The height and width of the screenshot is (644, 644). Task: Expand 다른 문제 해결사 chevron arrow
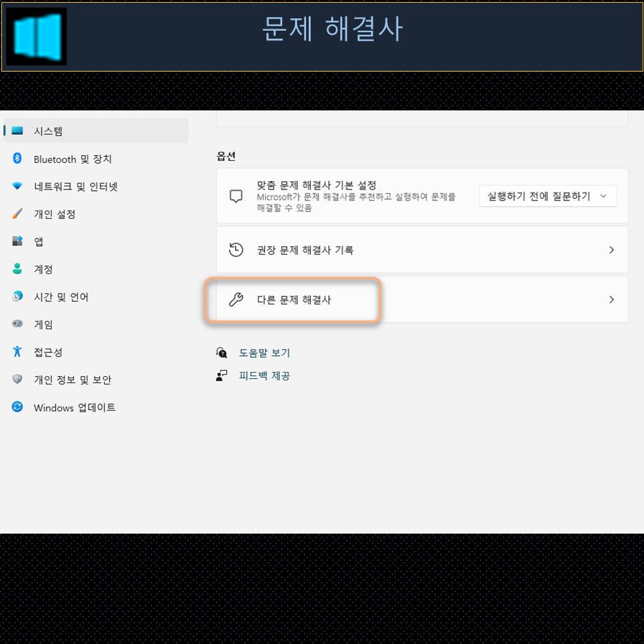pyautogui.click(x=611, y=299)
